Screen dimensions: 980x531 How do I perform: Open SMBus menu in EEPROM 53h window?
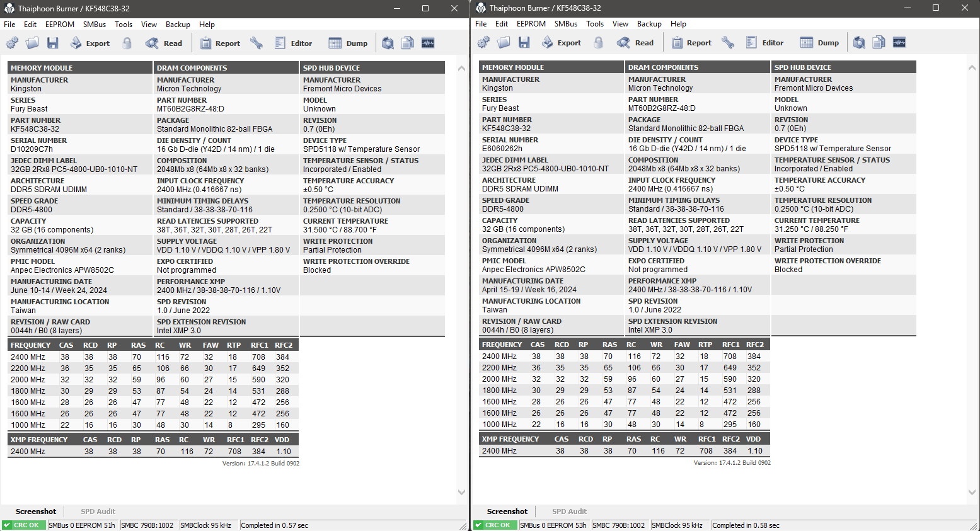566,24
